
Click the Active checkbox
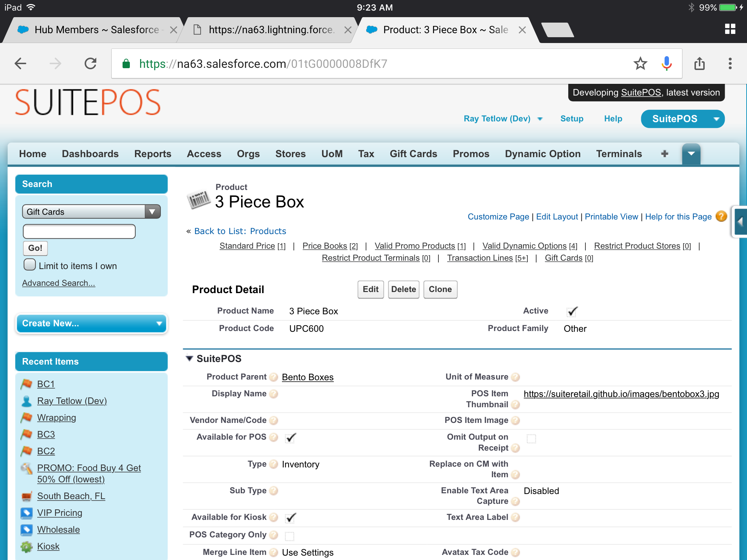tap(572, 311)
